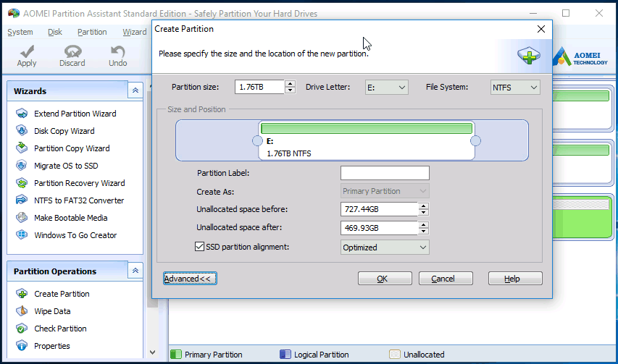The image size is (618, 364).
Task: Open the Drive Letter dropdown
Action: [x=387, y=88]
